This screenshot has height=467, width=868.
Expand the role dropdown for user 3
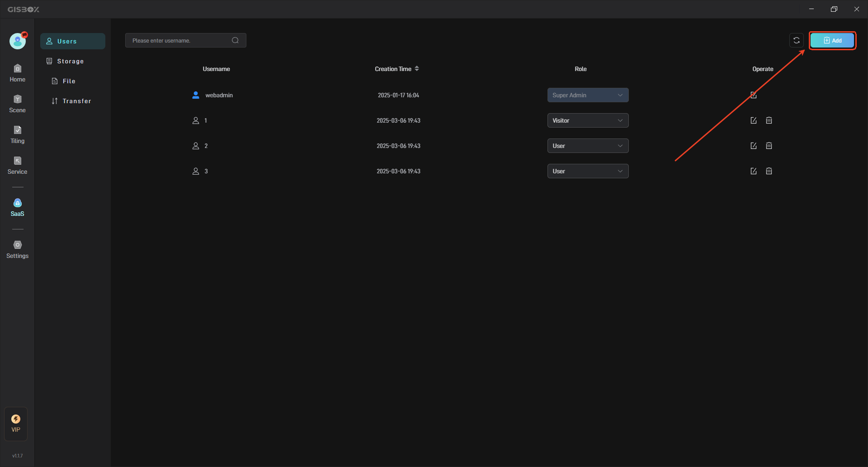point(587,171)
